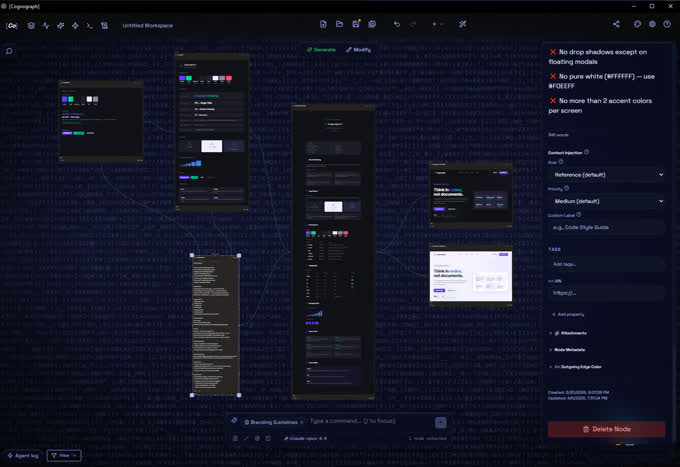The width and height of the screenshot is (680, 467).
Task: Select the leftmost small color palette node
Action: tap(101, 121)
